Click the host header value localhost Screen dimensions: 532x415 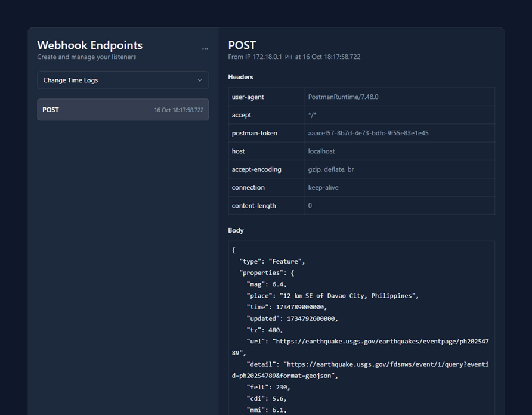coord(321,151)
